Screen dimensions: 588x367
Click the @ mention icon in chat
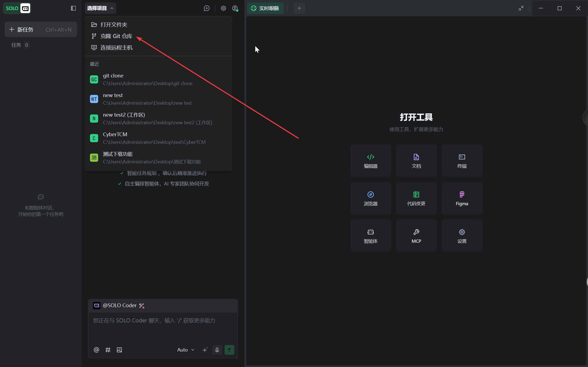[x=97, y=350]
